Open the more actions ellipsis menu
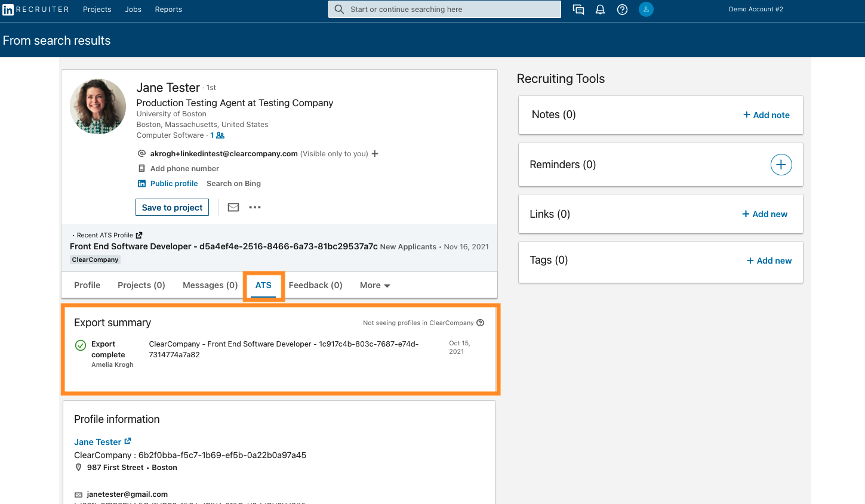The width and height of the screenshot is (865, 504). (x=255, y=208)
